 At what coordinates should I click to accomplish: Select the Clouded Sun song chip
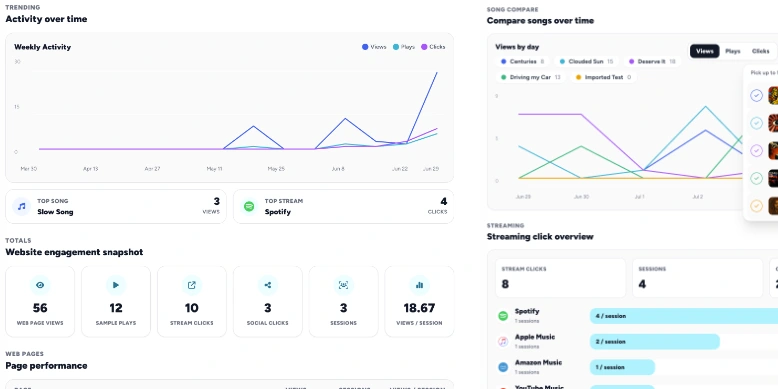(586, 62)
